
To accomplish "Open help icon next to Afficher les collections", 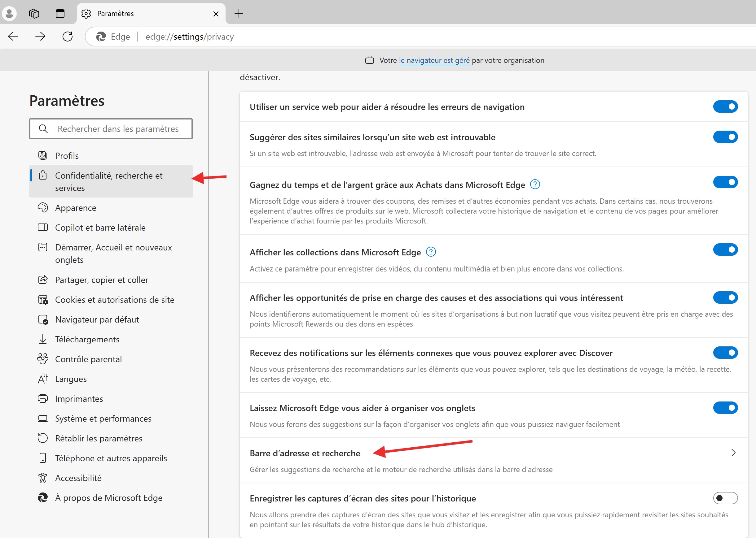I will click(431, 252).
